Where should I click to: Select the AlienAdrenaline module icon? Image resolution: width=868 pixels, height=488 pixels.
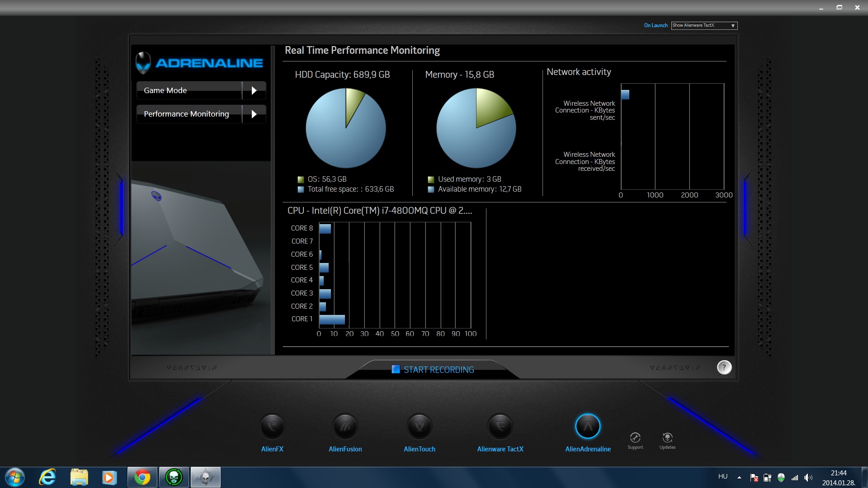coord(588,426)
